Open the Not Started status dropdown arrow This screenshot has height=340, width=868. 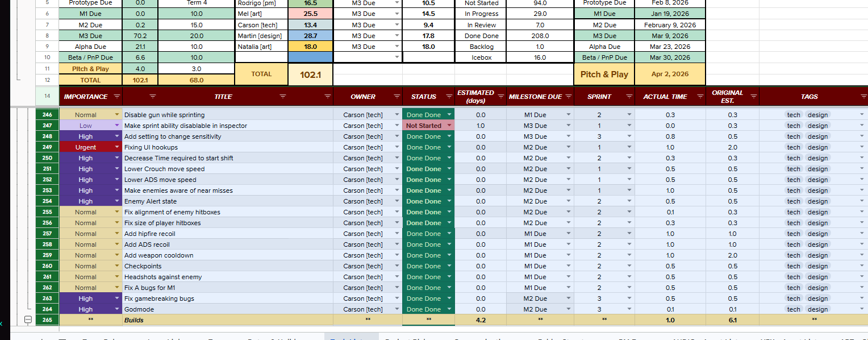[449, 126]
